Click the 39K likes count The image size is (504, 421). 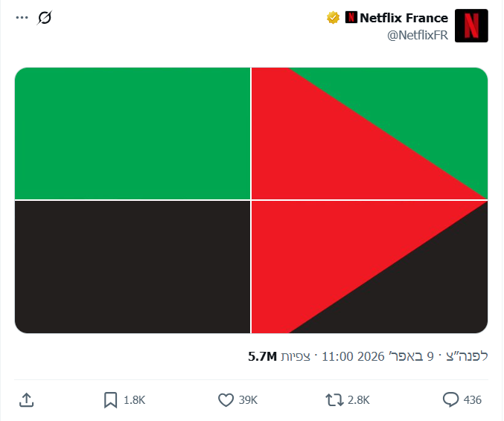248,399
